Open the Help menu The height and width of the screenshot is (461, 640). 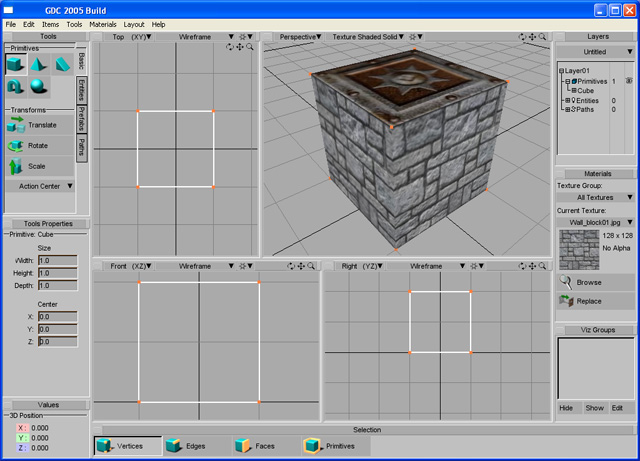pyautogui.click(x=158, y=24)
